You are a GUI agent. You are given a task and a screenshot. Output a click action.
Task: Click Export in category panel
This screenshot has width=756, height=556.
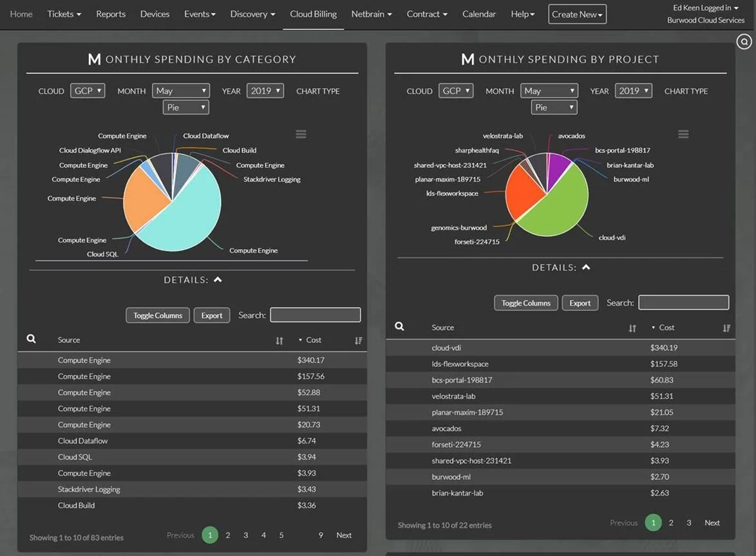(212, 315)
